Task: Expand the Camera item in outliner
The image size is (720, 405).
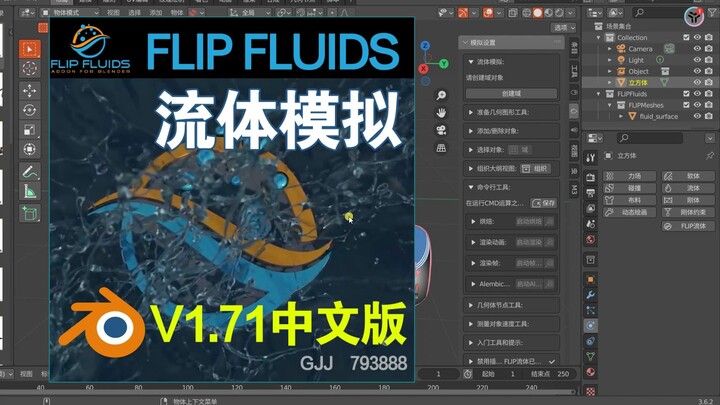Action: (x=610, y=49)
